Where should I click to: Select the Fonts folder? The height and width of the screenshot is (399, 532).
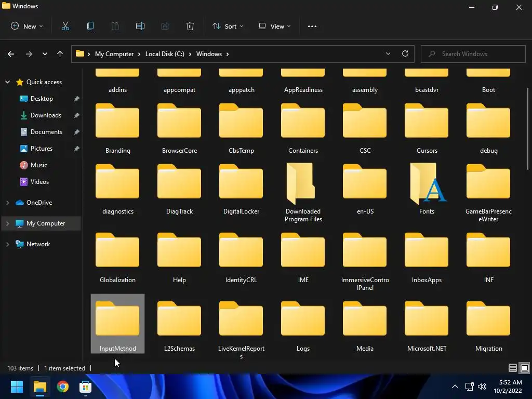[427, 189]
